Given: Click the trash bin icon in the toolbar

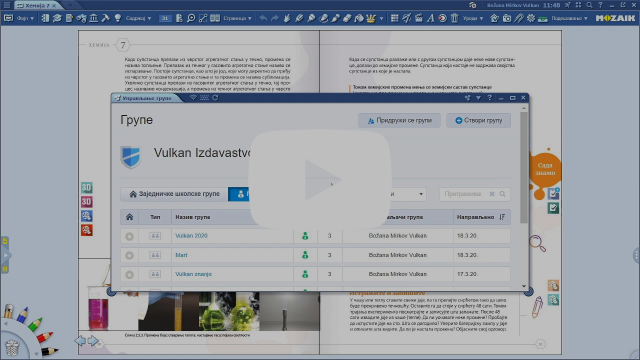Looking at the screenshot, I should pos(454,18).
